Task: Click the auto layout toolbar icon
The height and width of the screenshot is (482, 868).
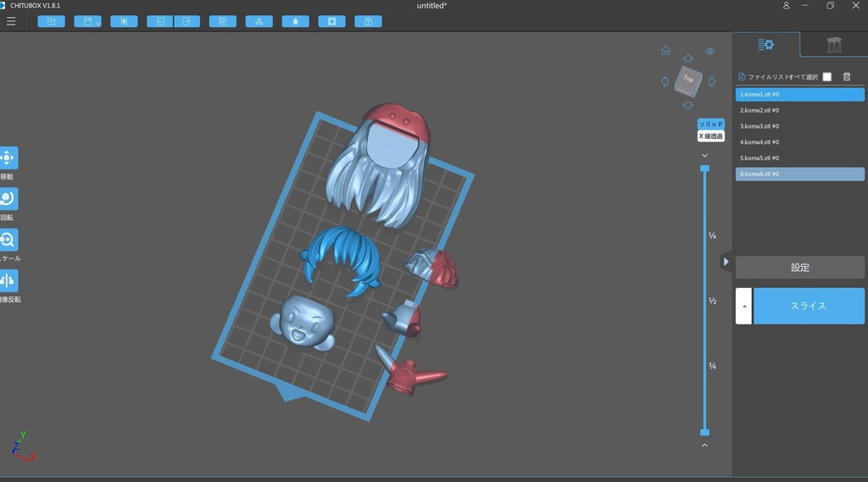Action: pyautogui.click(x=259, y=21)
